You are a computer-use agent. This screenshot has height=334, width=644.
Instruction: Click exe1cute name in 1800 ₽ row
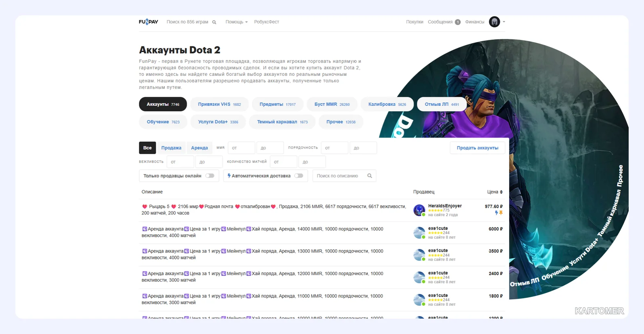pyautogui.click(x=438, y=295)
